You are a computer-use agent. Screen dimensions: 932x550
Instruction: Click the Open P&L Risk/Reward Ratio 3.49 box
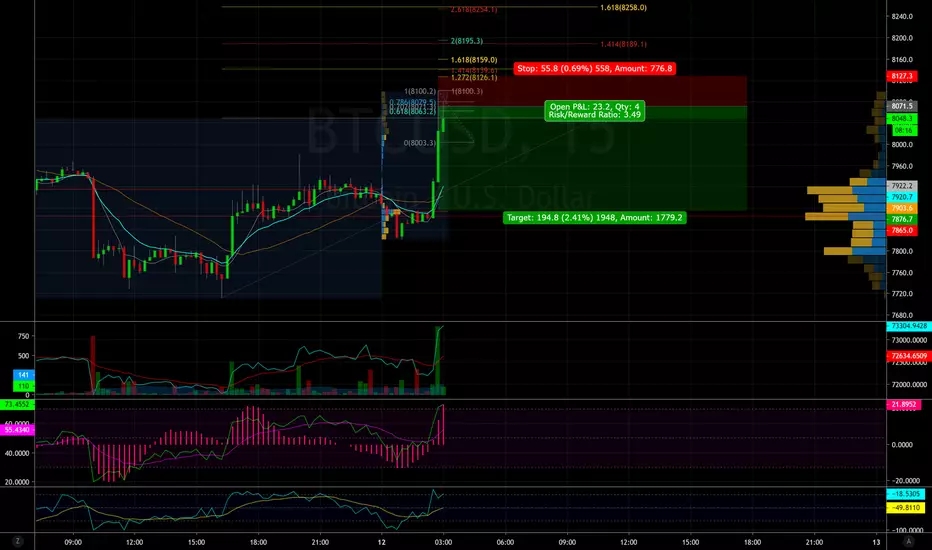pyautogui.click(x=594, y=111)
